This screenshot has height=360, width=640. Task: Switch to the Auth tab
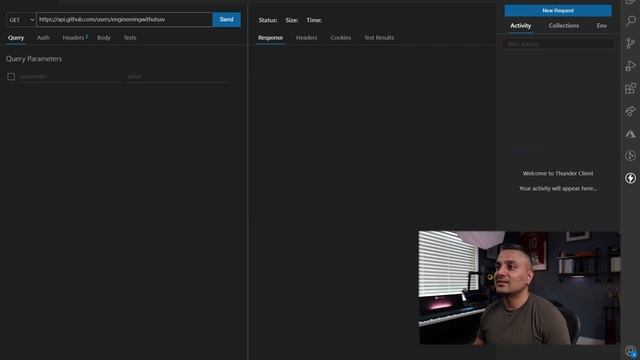pos(43,38)
